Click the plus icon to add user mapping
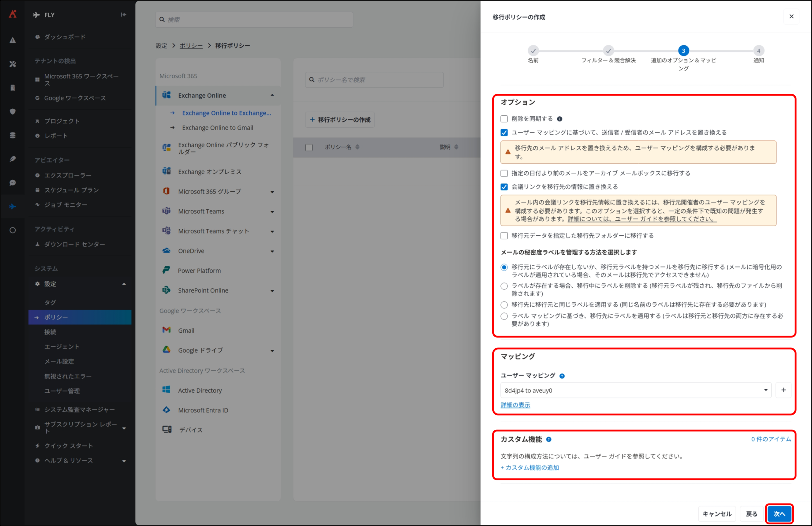The image size is (812, 526). (x=783, y=390)
